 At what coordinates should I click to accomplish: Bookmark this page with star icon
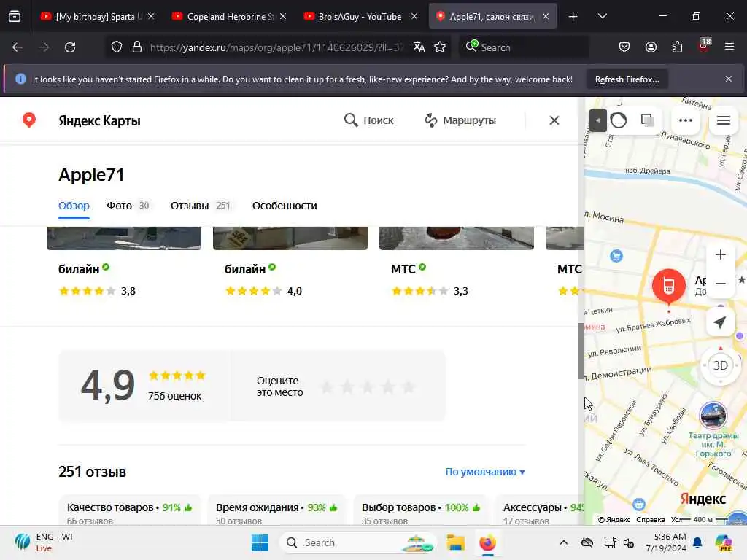[440, 47]
